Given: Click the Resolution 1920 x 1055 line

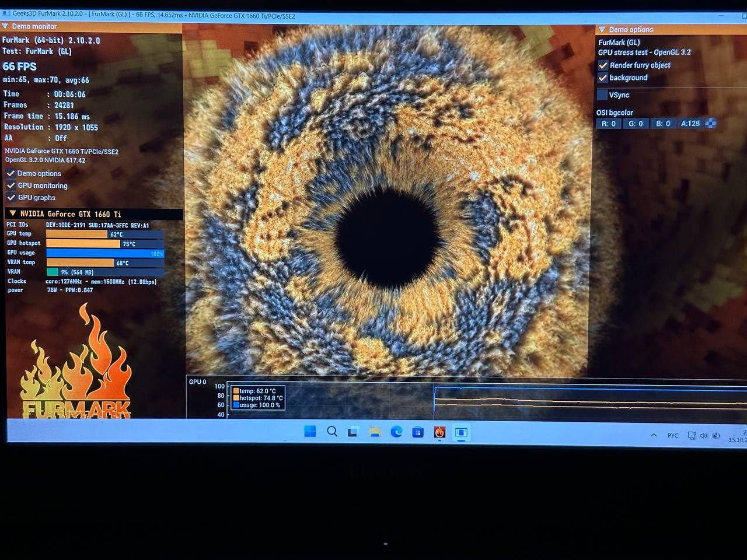Looking at the screenshot, I should [x=51, y=127].
